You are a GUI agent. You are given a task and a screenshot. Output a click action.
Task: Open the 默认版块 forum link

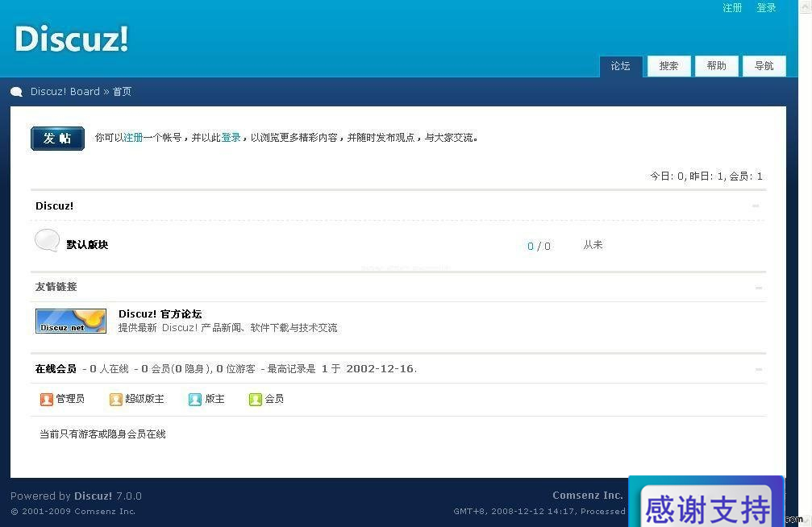[87, 244]
